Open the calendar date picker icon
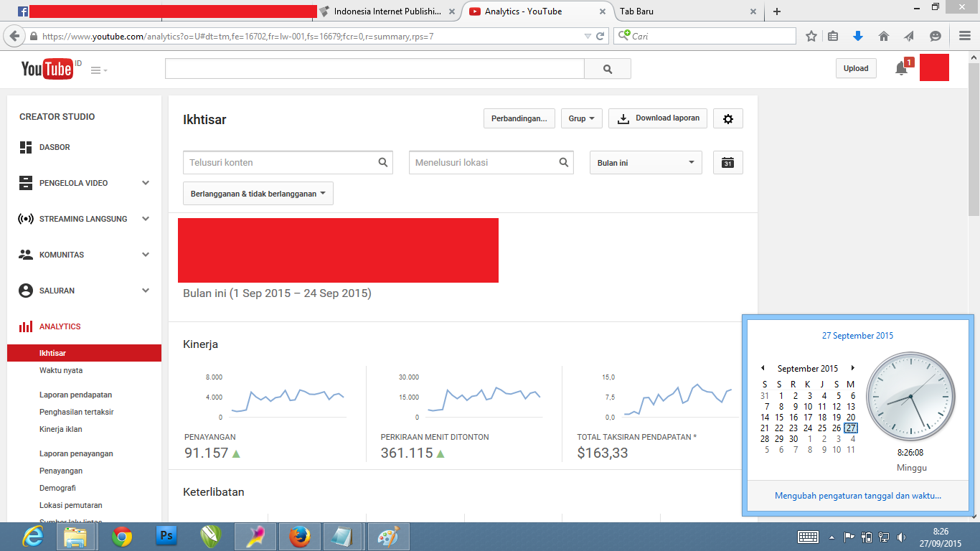Screen dimensions: 980x551 (727, 163)
